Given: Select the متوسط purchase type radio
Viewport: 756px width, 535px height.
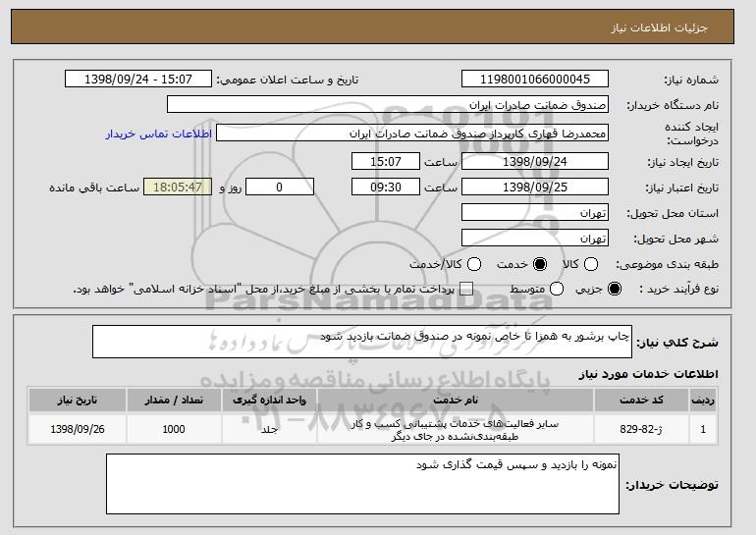Looking at the screenshot, I should [x=557, y=290].
